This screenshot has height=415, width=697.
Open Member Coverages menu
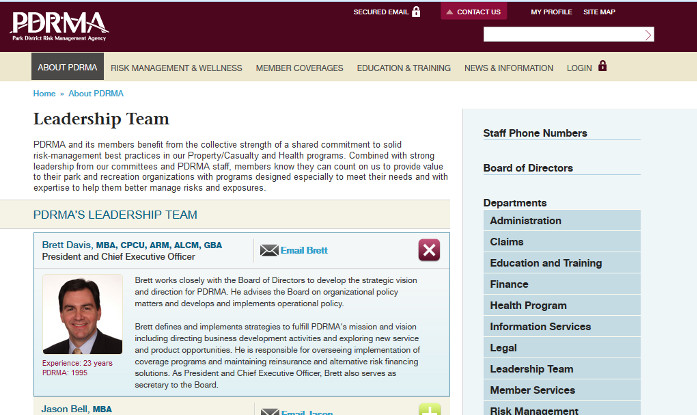point(299,68)
